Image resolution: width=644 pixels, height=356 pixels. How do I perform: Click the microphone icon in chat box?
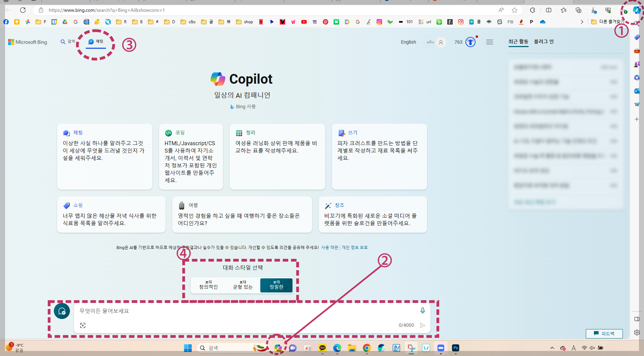[423, 311]
